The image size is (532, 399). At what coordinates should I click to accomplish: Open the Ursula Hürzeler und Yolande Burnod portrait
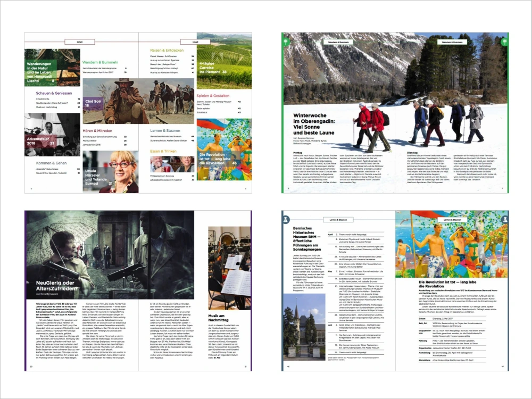(111, 172)
